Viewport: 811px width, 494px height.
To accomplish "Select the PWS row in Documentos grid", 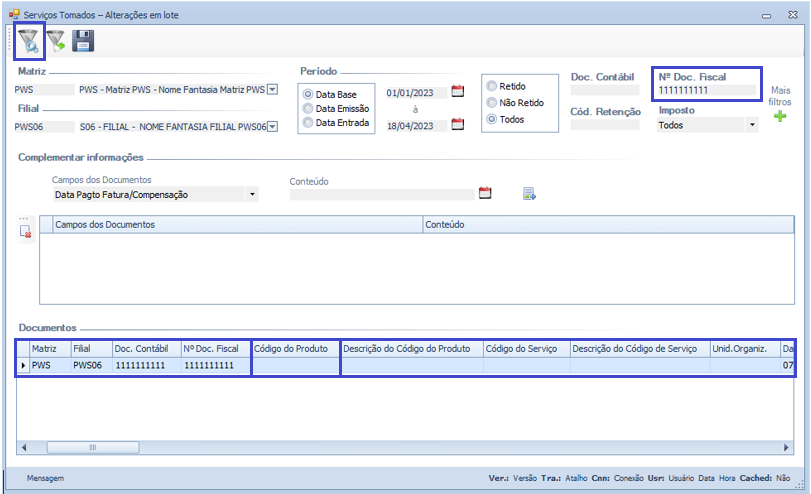I will 42,366.
